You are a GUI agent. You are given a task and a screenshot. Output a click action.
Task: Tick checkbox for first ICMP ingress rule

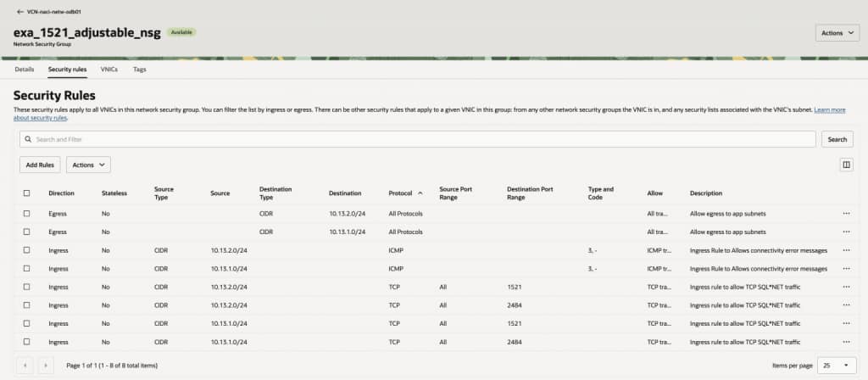[x=26, y=250]
